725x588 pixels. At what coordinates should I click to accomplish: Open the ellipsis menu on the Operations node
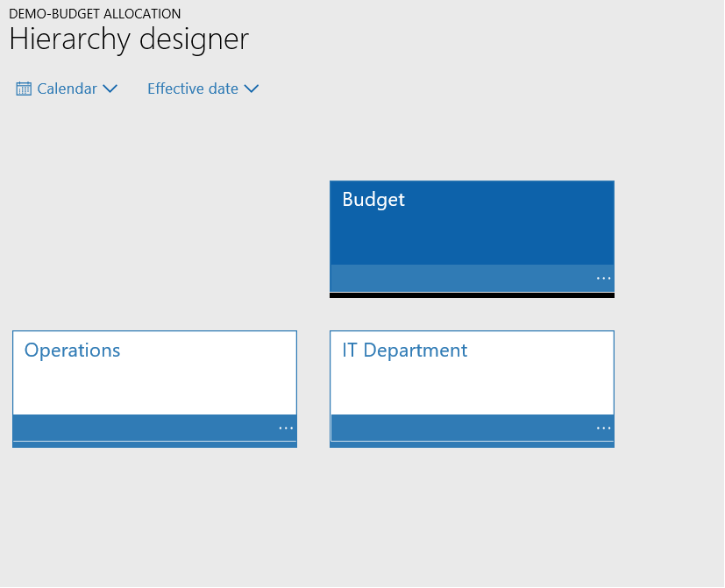coord(285,427)
